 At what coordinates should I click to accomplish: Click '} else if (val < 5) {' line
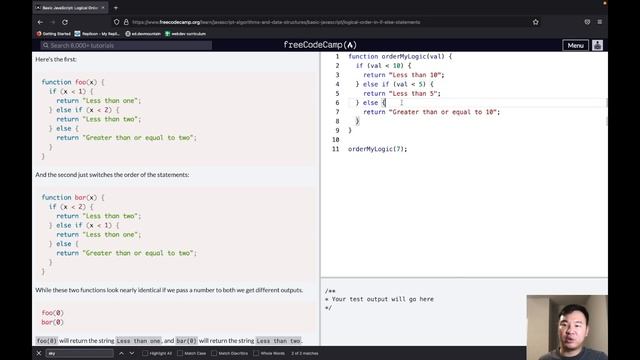tap(394, 84)
